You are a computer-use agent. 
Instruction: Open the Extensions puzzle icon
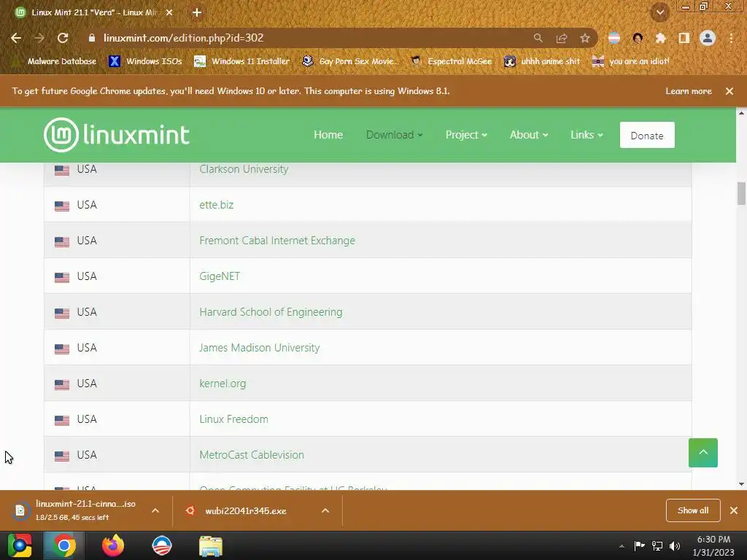pos(660,38)
